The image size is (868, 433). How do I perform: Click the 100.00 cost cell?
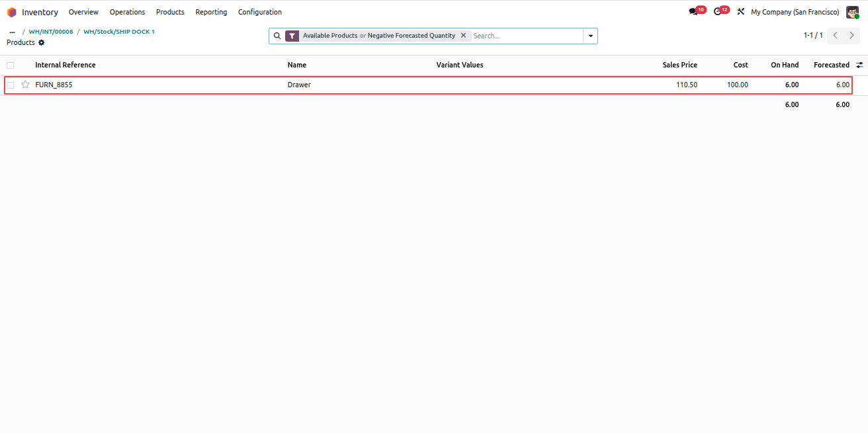point(738,85)
